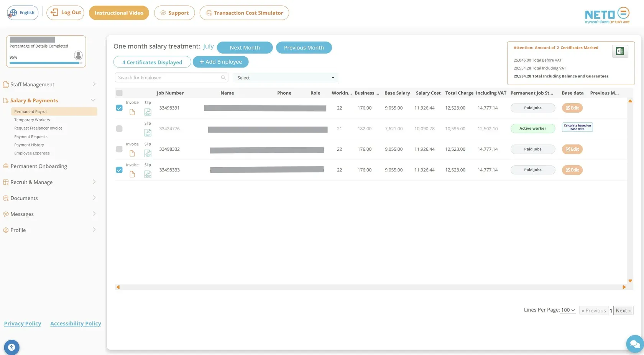Screen dimensions: 644x355
Task: Click the details completed progress bar
Action: (x=46, y=63)
